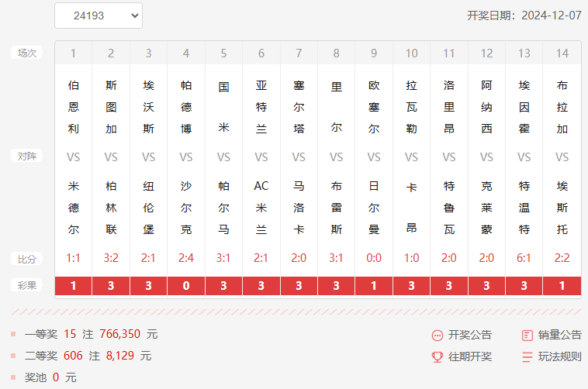Select the 比分 row label
This screenshot has height=389, width=588.
tap(26, 259)
